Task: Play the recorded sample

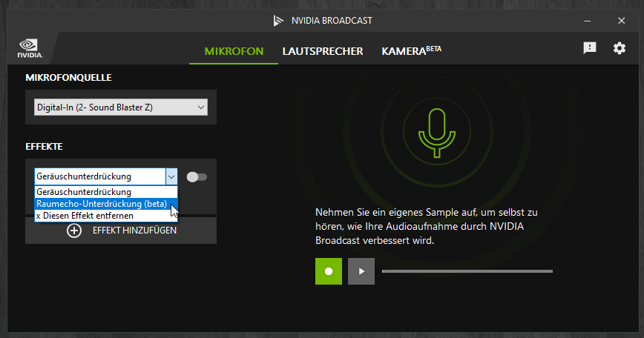Action: coord(361,271)
